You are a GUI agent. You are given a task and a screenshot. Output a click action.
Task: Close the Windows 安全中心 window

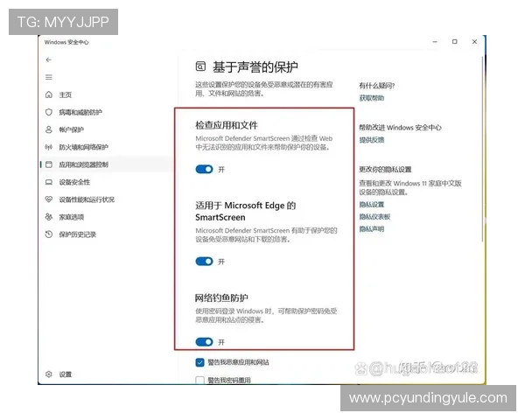click(x=474, y=41)
